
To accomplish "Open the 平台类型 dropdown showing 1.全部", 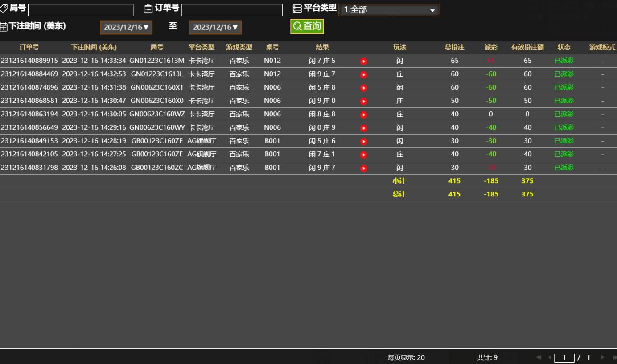I will coord(389,10).
